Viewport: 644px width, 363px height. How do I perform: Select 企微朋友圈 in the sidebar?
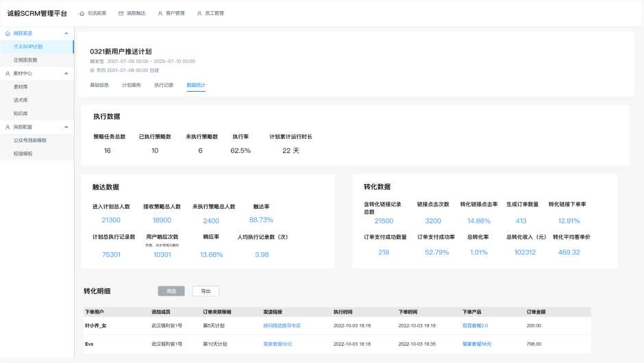point(25,60)
